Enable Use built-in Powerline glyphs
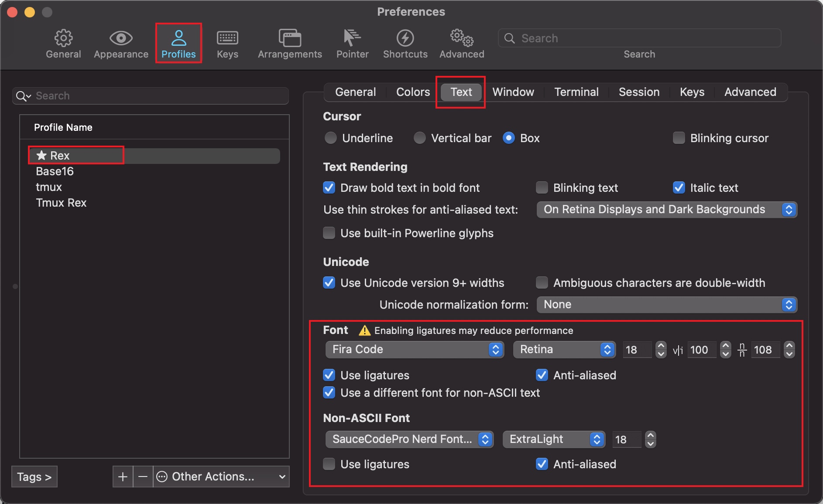Screen dimensions: 823x504 (x=329, y=233)
